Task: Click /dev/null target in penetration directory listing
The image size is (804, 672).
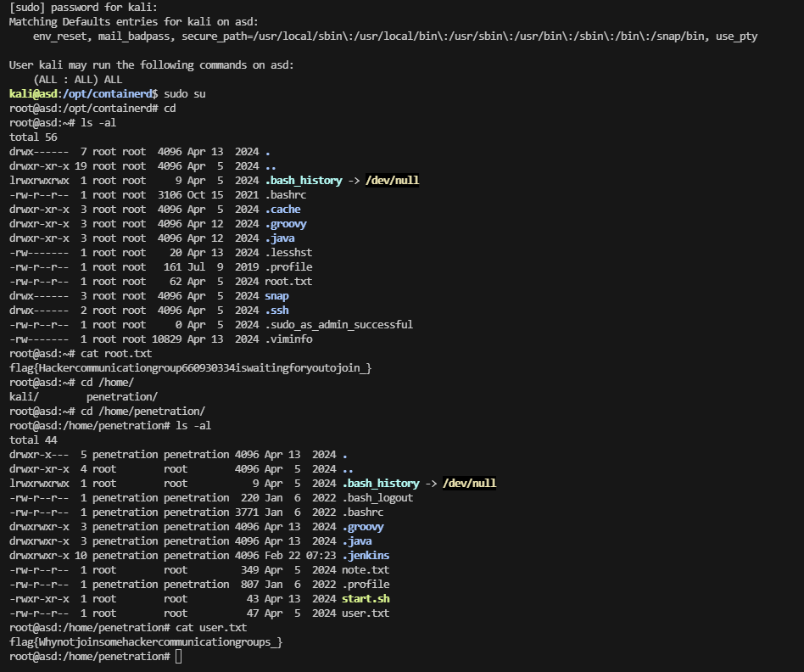Action: click(x=469, y=484)
